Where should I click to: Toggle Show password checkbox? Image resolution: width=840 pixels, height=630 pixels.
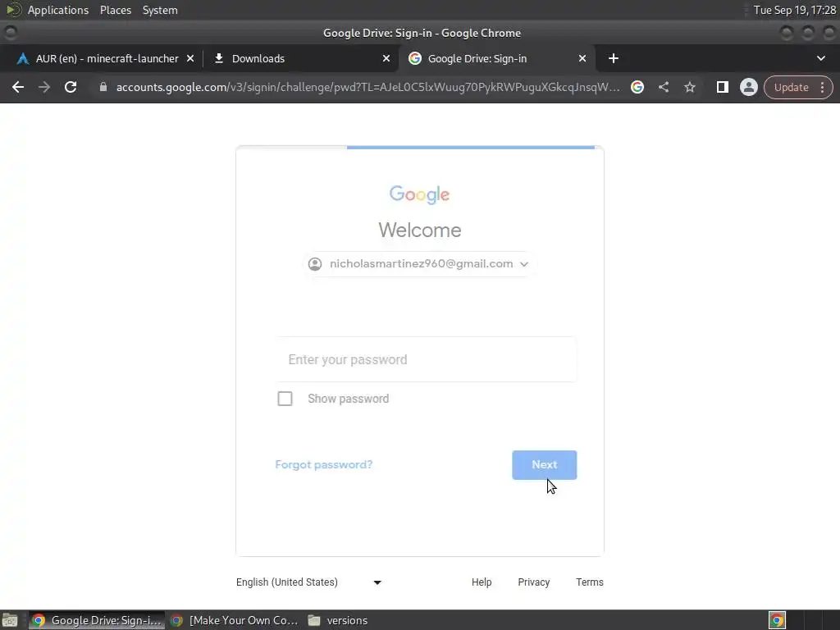(285, 399)
